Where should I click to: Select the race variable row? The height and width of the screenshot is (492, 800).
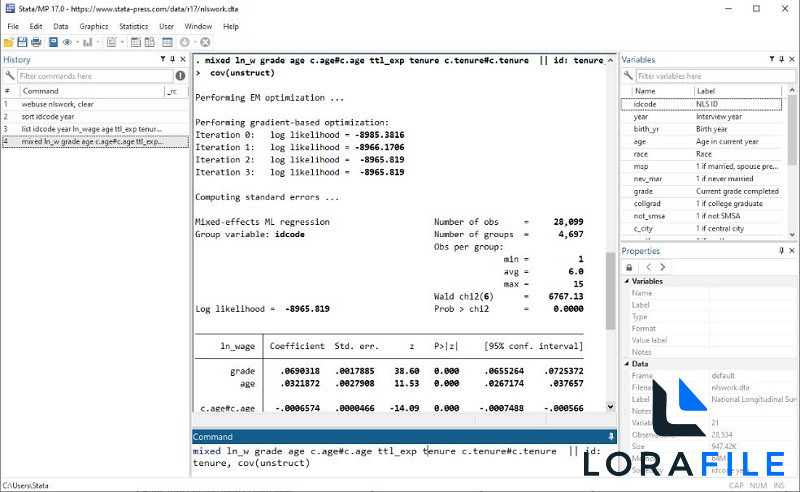click(x=702, y=154)
